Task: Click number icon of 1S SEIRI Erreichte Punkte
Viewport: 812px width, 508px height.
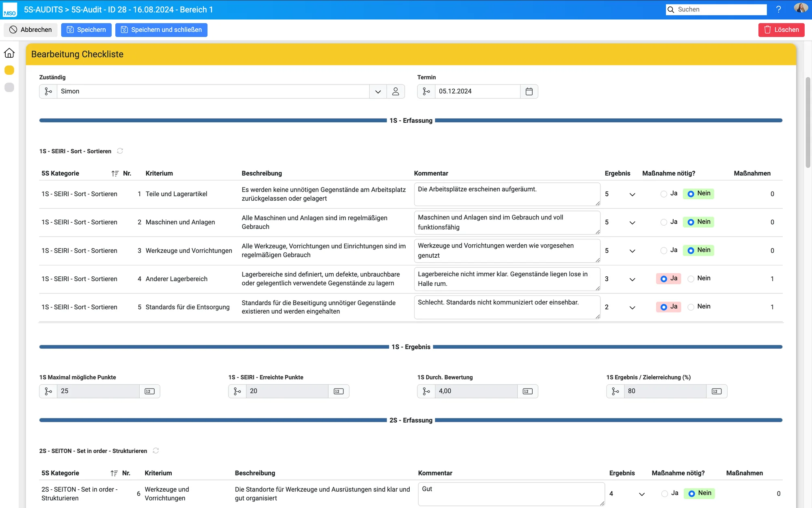Action: (339, 391)
